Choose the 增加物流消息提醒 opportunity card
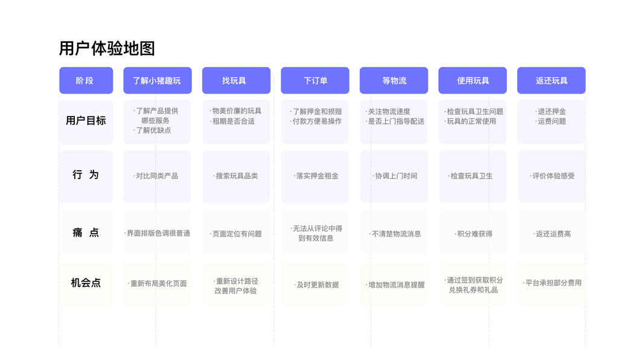644x362 pixels. click(394, 283)
